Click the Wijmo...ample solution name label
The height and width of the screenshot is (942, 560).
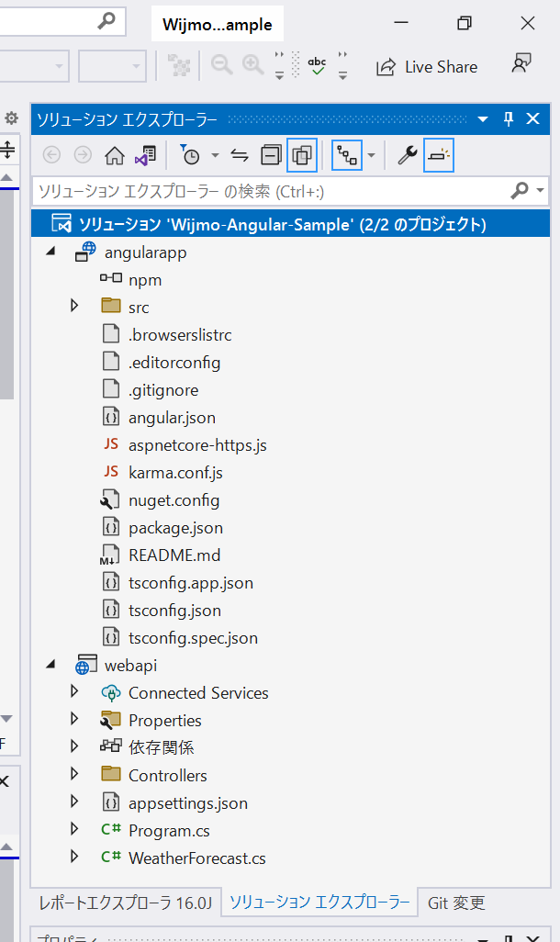click(x=218, y=25)
